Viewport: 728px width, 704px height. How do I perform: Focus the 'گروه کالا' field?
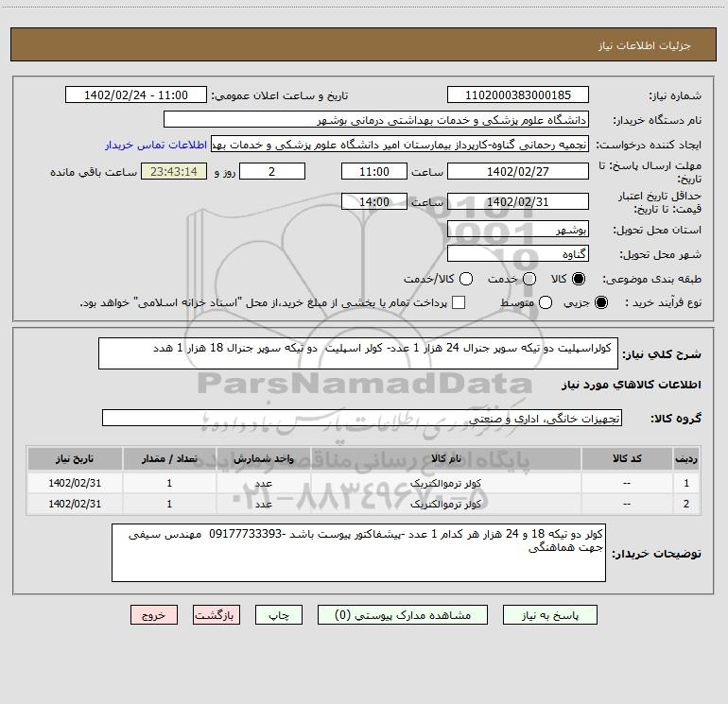pyautogui.click(x=361, y=418)
